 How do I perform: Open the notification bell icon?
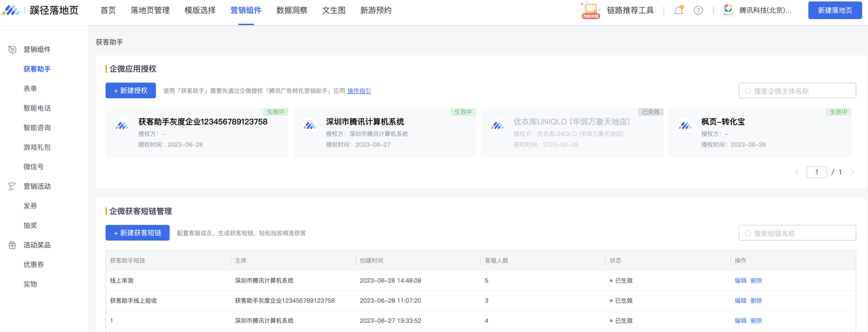pos(679,10)
